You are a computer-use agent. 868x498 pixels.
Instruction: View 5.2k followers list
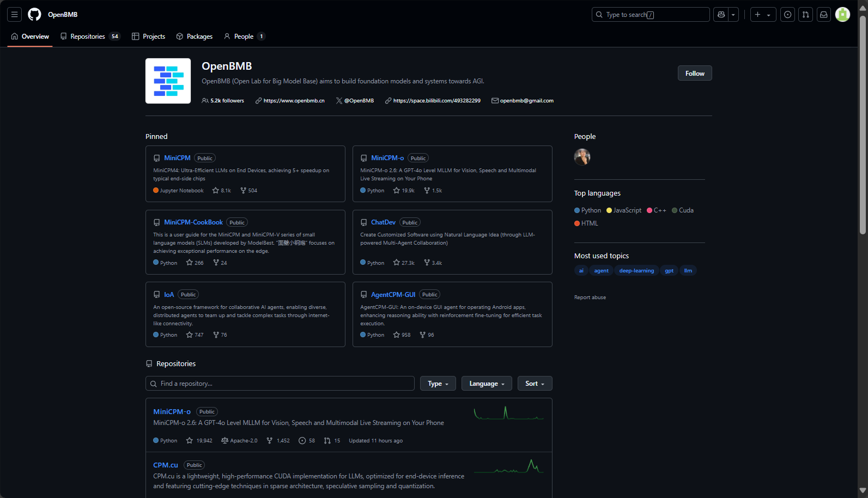click(223, 101)
